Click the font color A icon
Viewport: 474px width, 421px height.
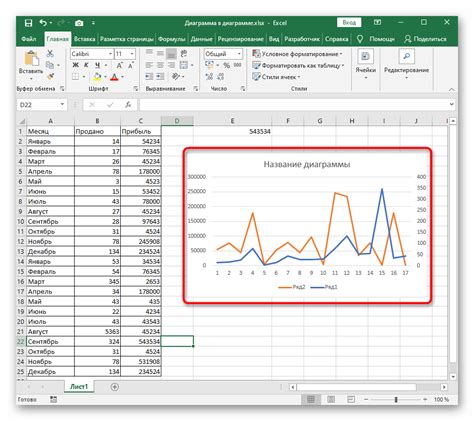click(x=114, y=77)
